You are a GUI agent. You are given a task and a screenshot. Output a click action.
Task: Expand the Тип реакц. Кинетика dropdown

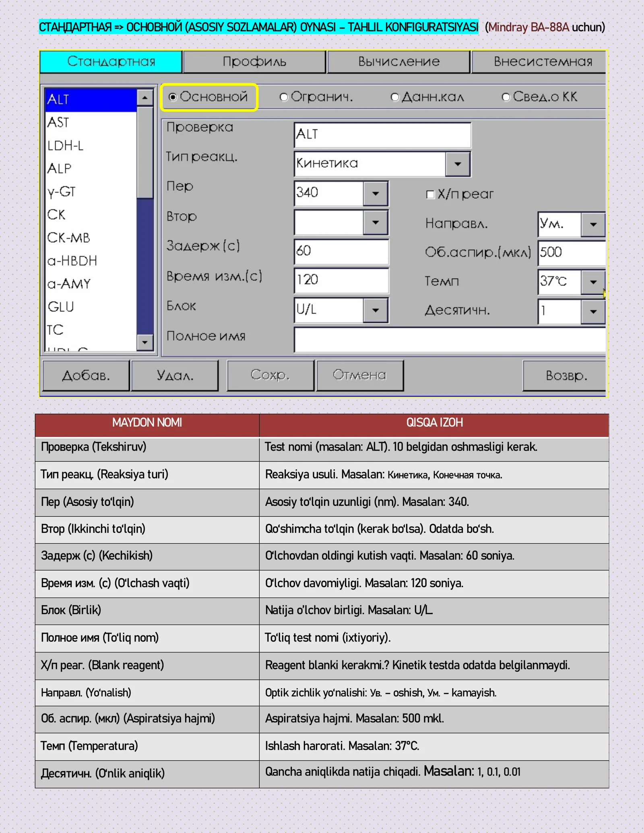coord(458,164)
